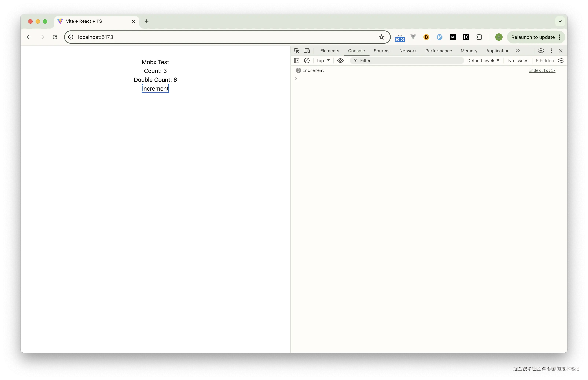Viewport: 588px width, 380px height.
Task: Clear the console output
Action: click(307, 61)
